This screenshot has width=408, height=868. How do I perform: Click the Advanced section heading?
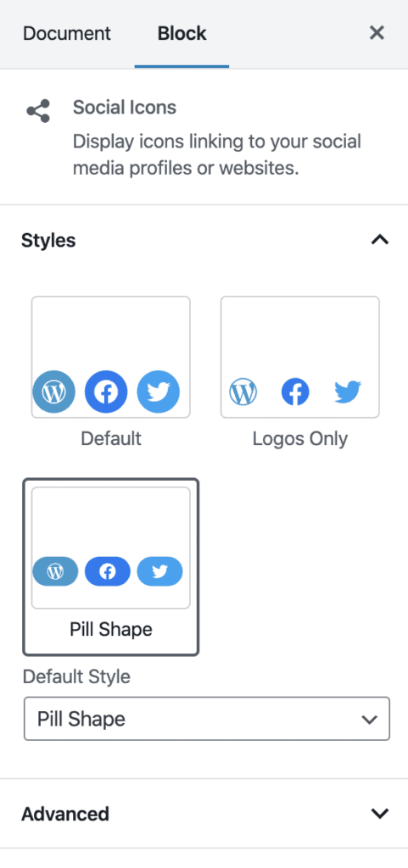tap(64, 814)
